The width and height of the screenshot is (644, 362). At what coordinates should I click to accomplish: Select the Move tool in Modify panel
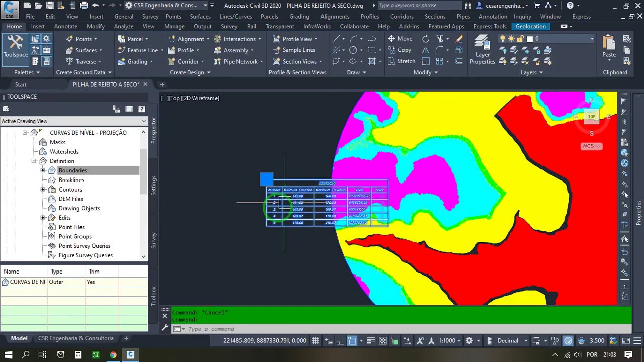[400, 39]
